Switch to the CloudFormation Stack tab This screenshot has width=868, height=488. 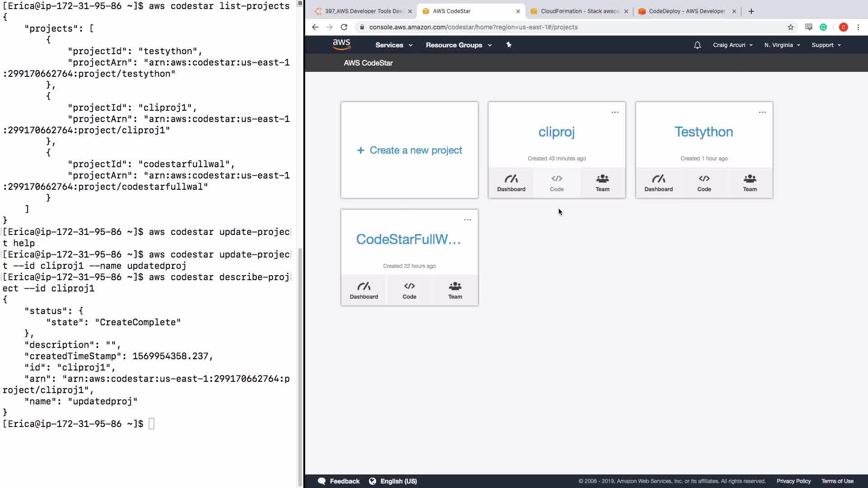point(579,11)
